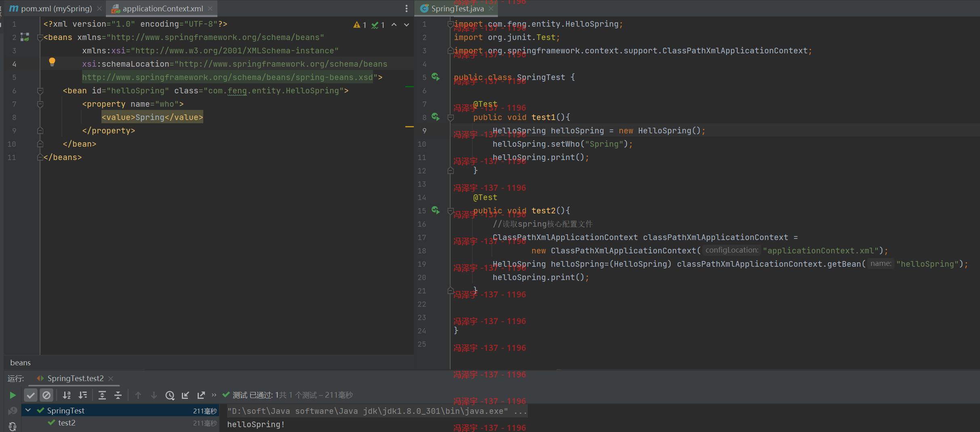980x432 pixels.
Task: Place cursor on helloSpring.setWho("Spring") line
Action: pos(563,144)
